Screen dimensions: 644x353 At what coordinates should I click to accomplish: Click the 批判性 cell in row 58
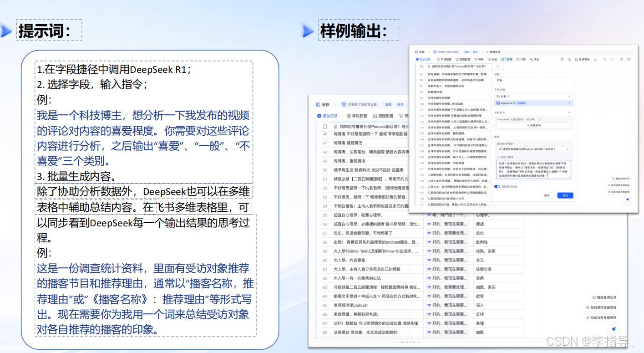click(x=498, y=242)
